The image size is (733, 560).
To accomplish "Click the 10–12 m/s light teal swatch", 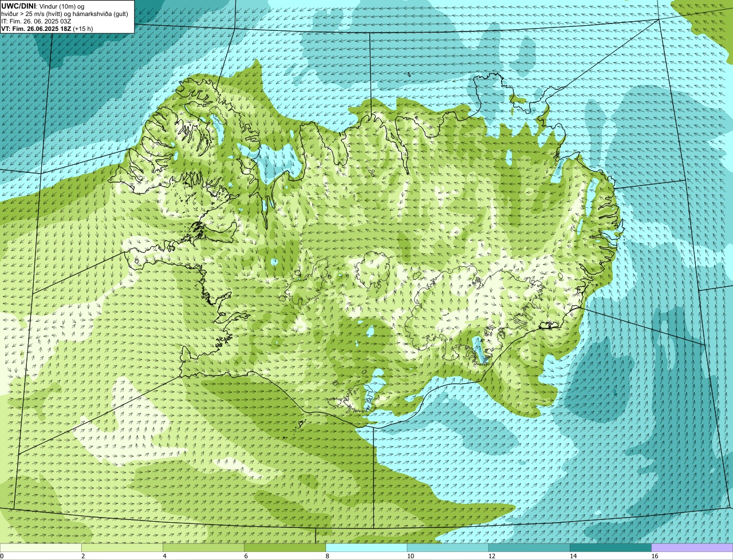I will (x=448, y=548).
